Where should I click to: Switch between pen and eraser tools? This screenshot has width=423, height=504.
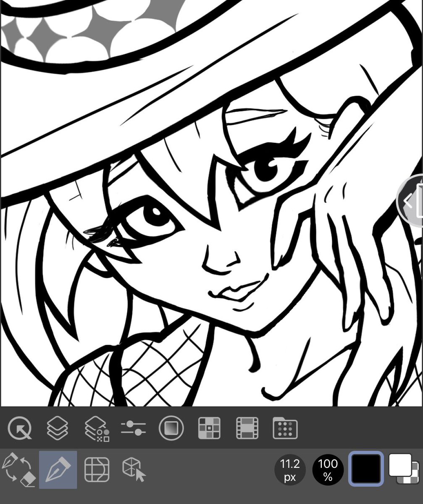click(19, 470)
